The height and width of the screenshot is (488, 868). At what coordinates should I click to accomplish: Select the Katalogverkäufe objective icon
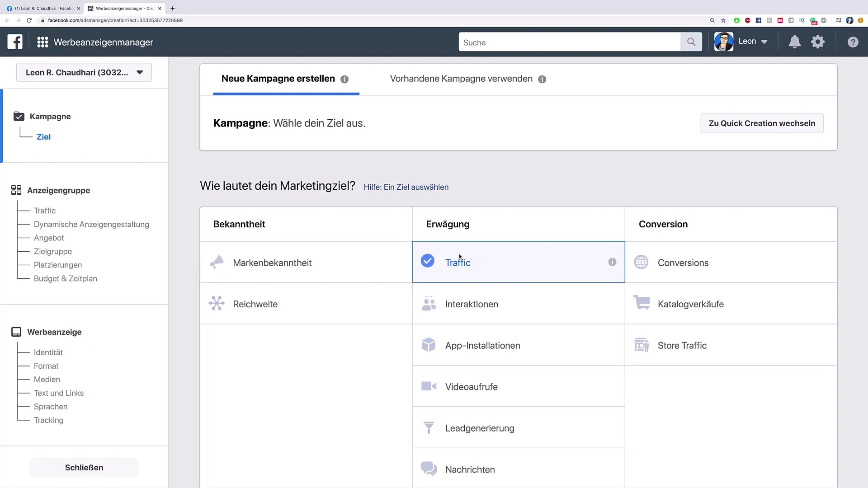coord(641,303)
